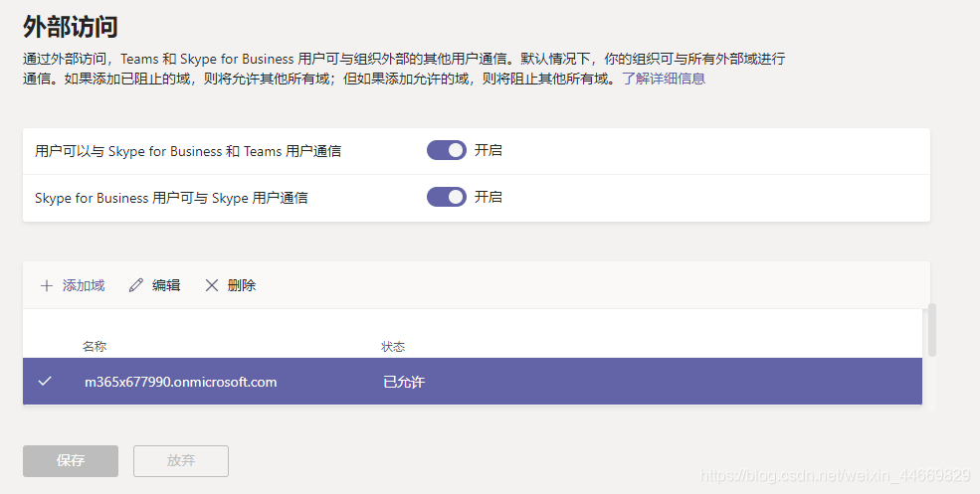Click the 名称 column header

coord(95,347)
